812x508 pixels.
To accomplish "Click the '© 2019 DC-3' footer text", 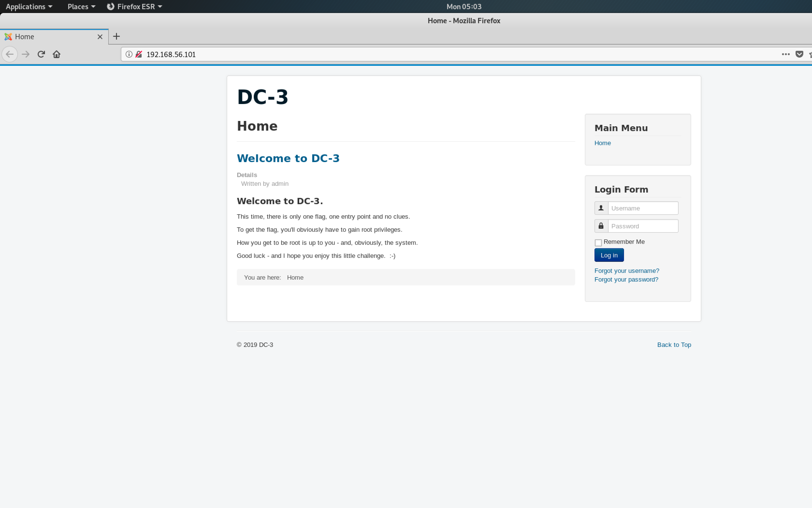I will pos(255,344).
